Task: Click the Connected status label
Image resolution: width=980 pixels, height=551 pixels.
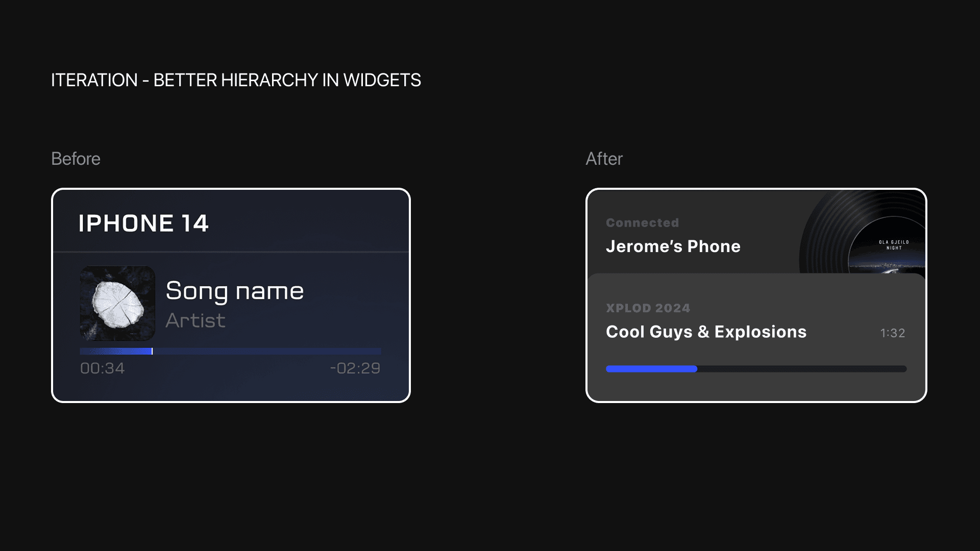Action: pos(642,223)
